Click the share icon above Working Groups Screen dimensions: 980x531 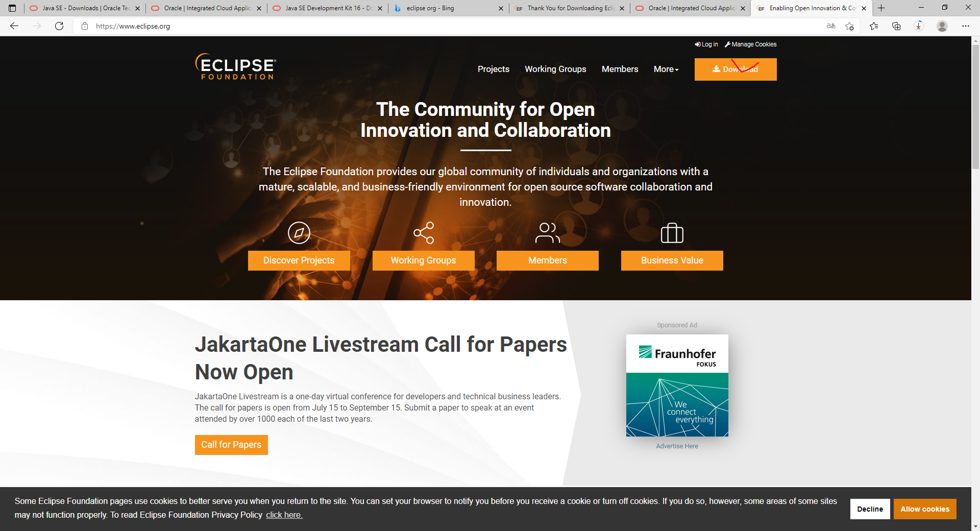point(424,233)
